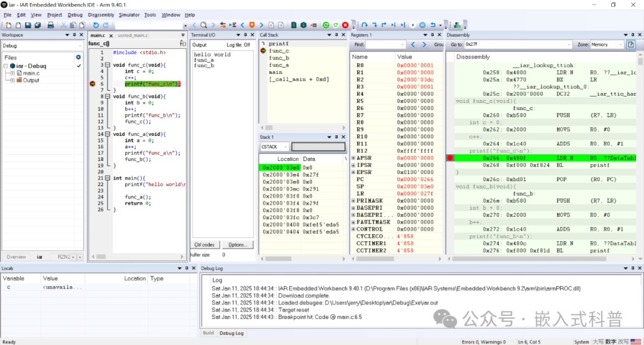The image size is (644, 345).
Task: Start Download and Debug
Action: [326, 25]
